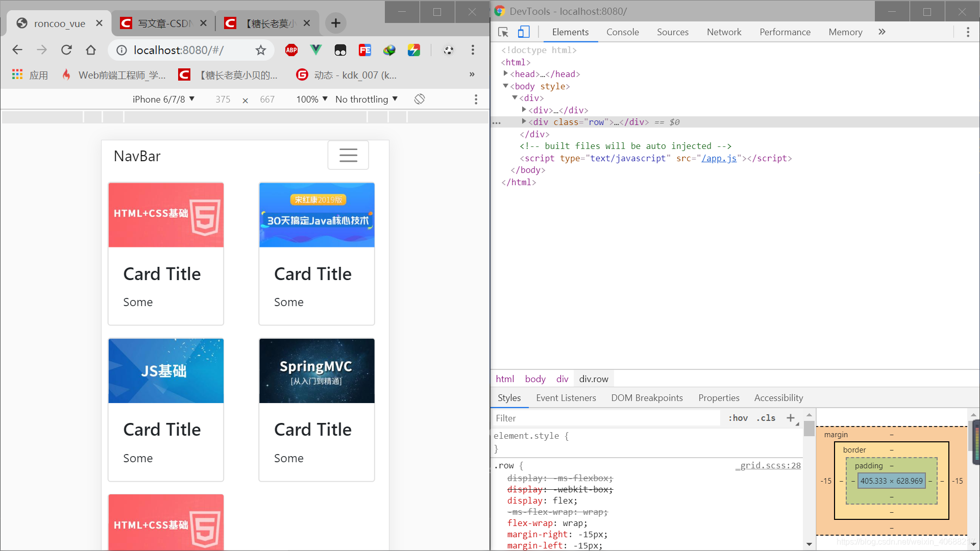
Task: Open the /app.js script link
Action: 719,158
